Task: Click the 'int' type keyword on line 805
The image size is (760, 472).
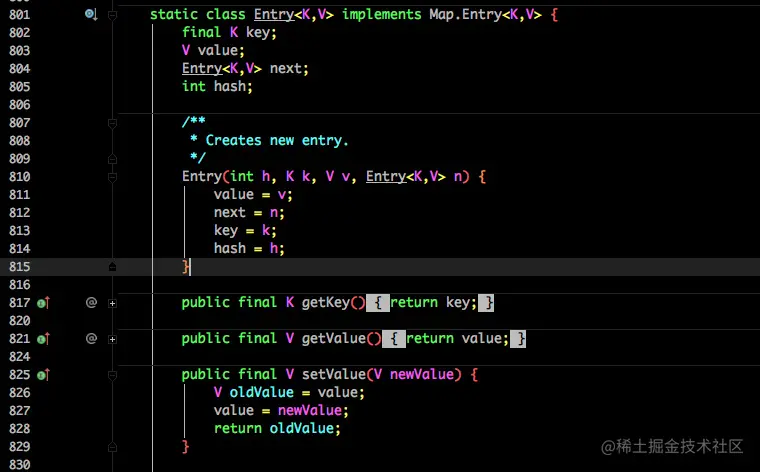Action: click(x=194, y=86)
